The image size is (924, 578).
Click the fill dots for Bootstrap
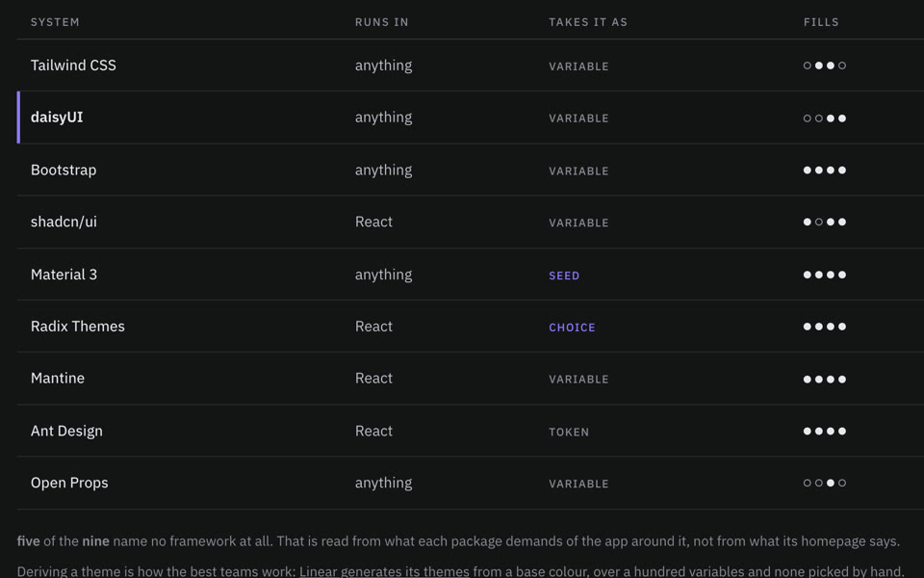pos(825,170)
